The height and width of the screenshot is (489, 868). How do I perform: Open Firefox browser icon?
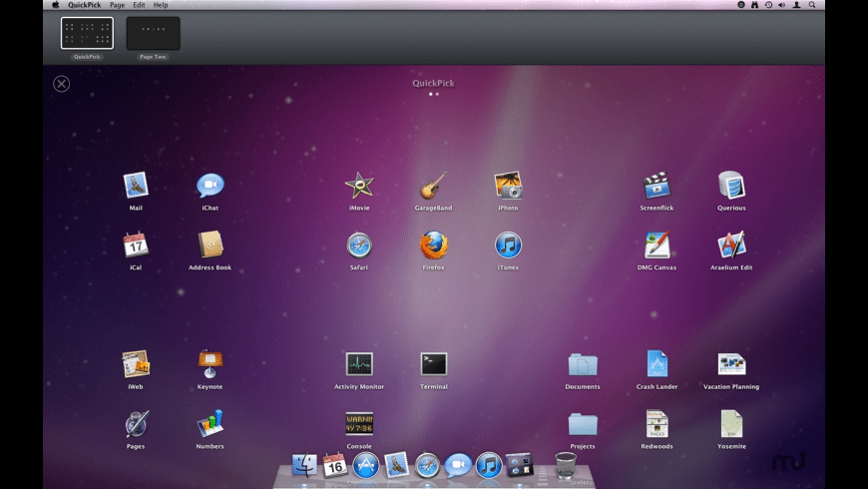pyautogui.click(x=433, y=244)
